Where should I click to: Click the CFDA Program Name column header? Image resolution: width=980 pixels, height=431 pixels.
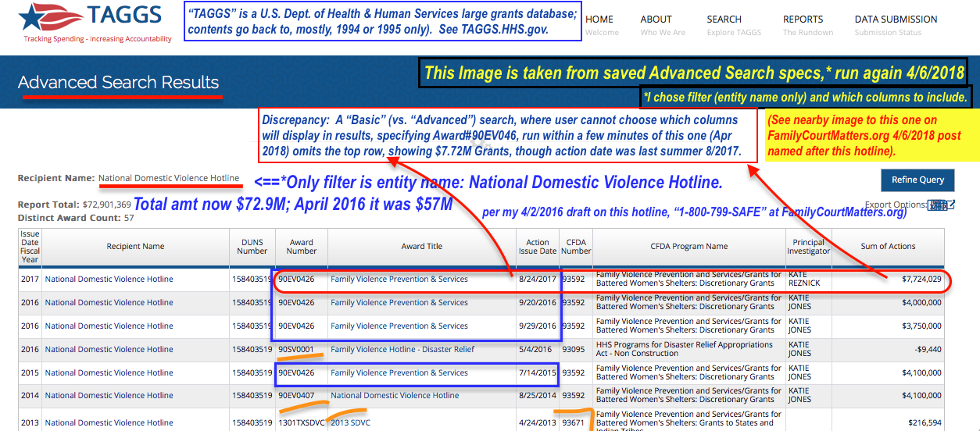[689, 247]
